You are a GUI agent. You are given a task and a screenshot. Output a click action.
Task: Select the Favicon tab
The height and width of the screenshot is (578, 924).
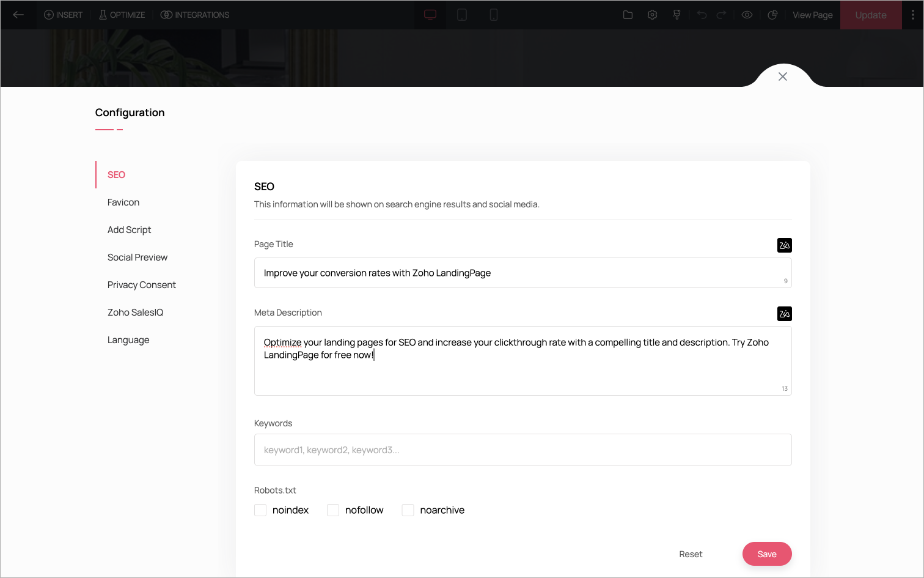123,202
